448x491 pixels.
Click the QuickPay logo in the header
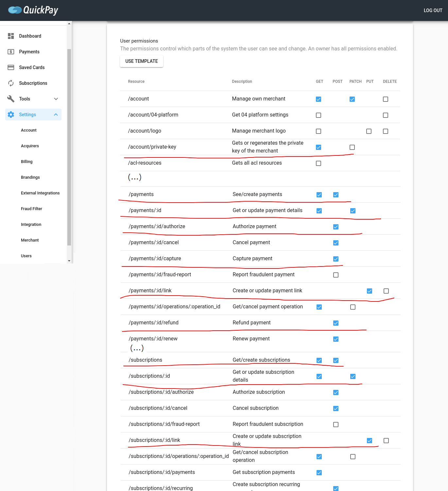click(33, 10)
